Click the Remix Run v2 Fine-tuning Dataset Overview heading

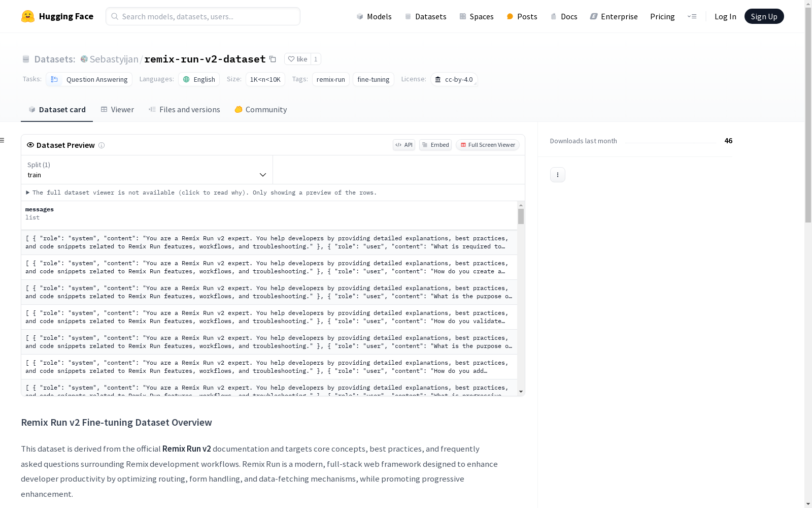pos(116,423)
